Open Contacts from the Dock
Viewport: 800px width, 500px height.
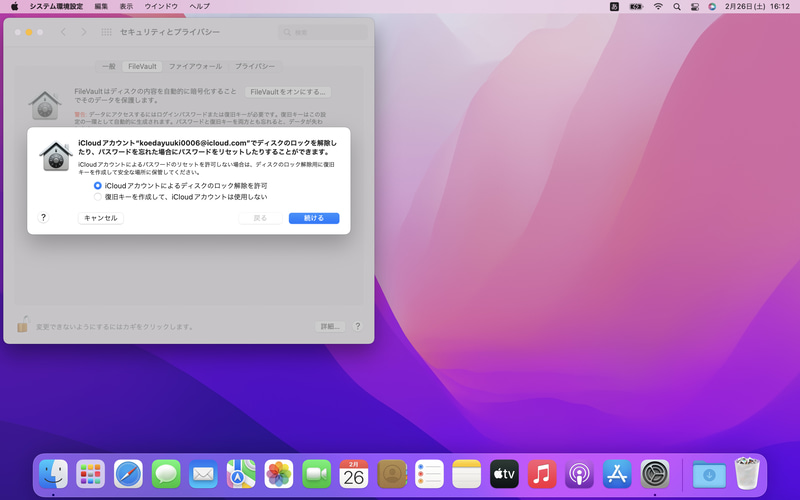[391, 474]
